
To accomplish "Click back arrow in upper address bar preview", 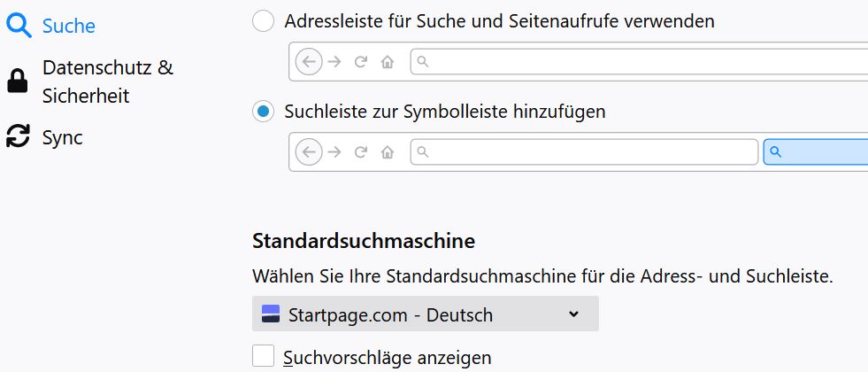I will (308, 62).
